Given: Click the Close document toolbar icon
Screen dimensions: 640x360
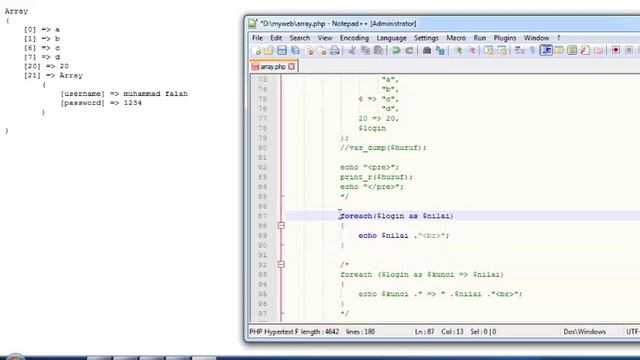Looking at the screenshot, I should 309,51.
